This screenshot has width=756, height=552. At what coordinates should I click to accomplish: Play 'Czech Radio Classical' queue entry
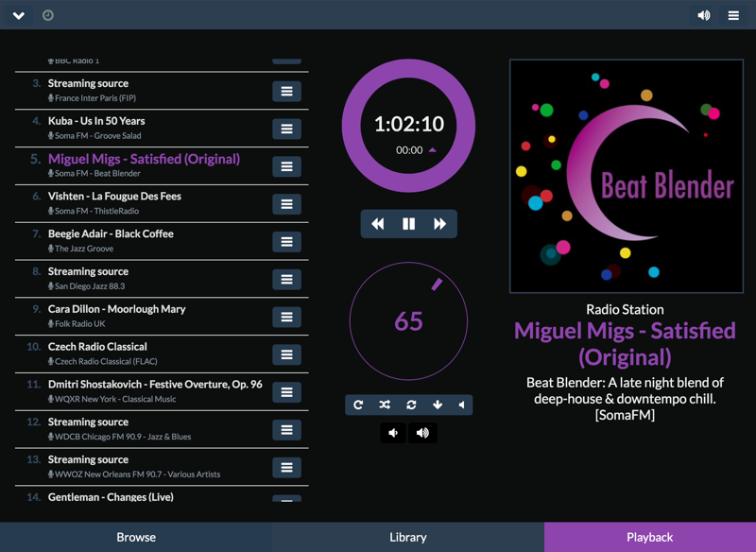[97, 347]
